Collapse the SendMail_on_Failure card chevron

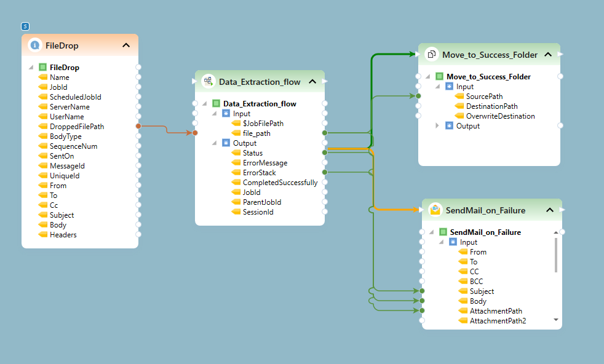(550, 210)
